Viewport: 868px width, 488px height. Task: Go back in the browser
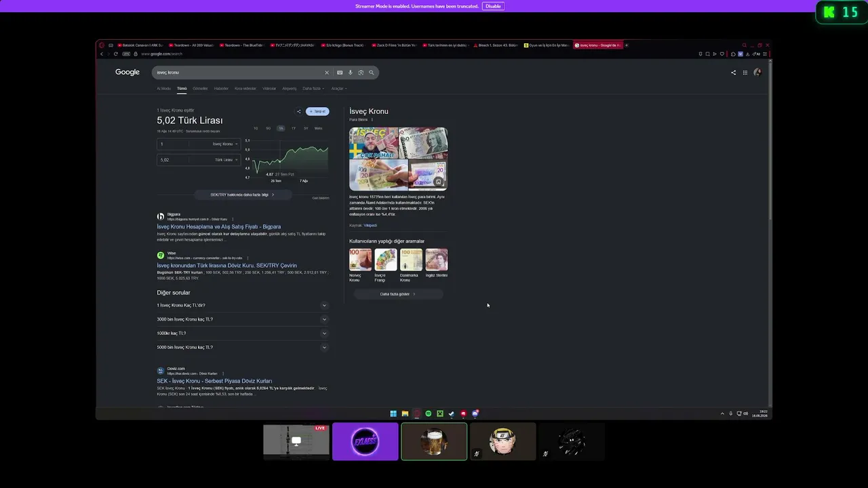[x=102, y=54]
